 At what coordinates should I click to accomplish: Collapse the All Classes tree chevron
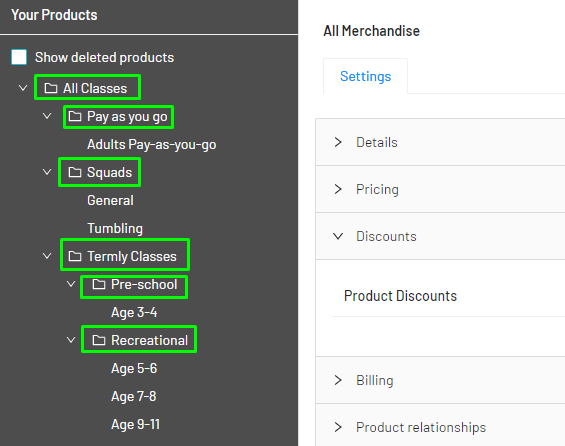(x=23, y=88)
